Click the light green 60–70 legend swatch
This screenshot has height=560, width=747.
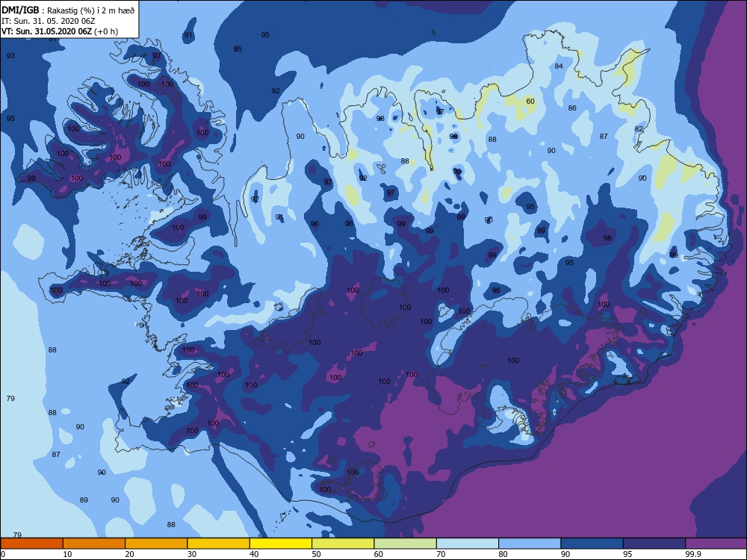406,544
